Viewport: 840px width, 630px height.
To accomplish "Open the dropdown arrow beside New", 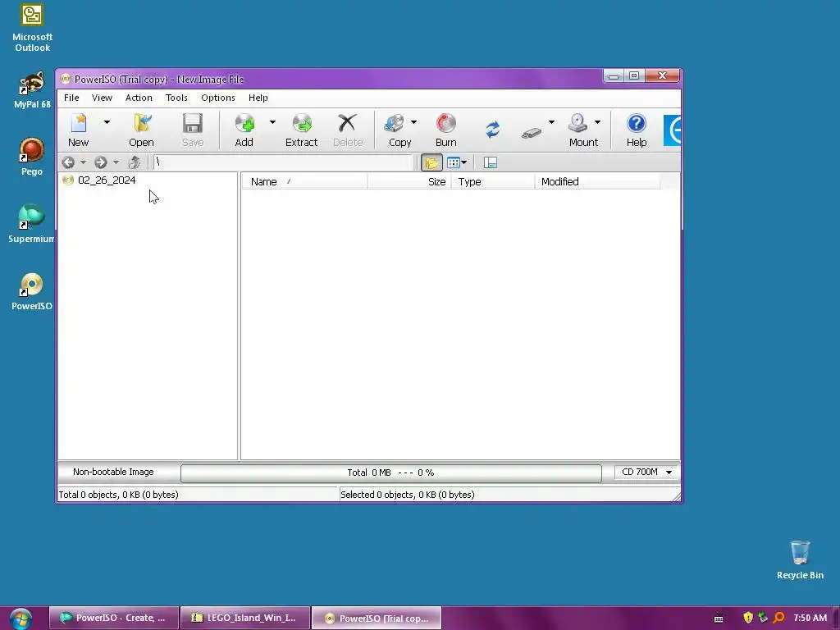I will (107, 123).
